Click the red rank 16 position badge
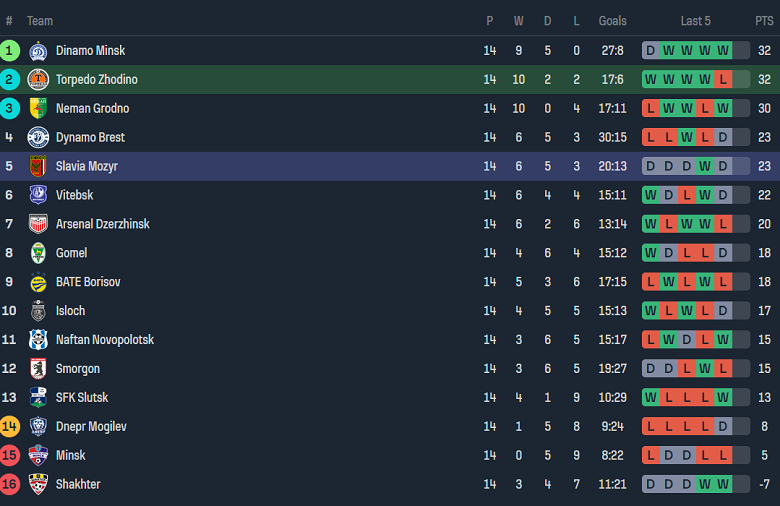The height and width of the screenshot is (506, 780). [x=10, y=485]
